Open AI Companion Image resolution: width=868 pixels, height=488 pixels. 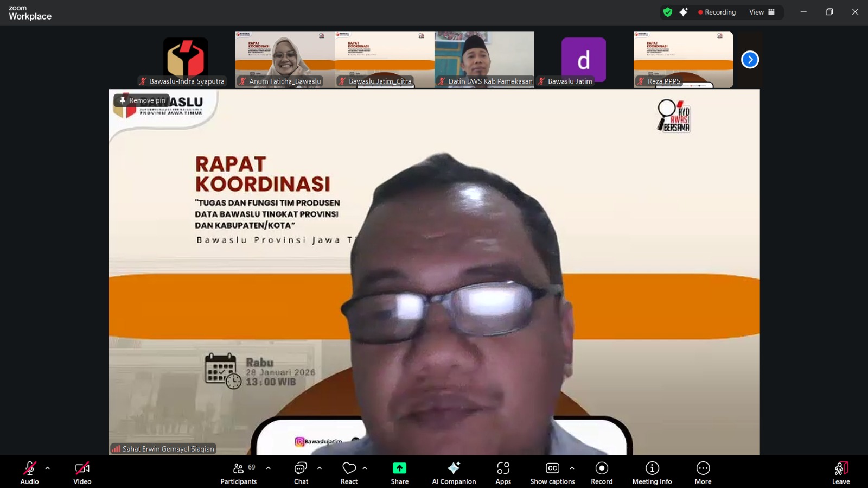click(454, 472)
